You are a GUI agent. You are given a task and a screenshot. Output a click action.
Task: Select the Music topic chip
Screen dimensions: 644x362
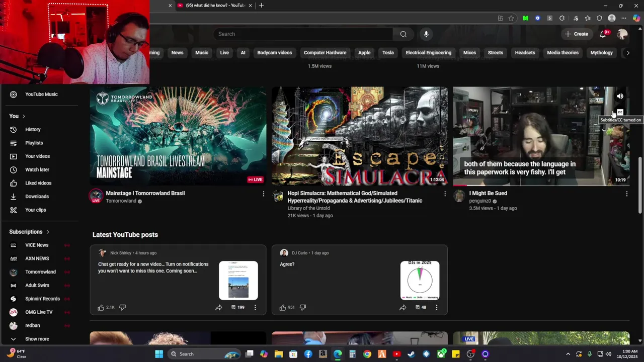pos(202,53)
